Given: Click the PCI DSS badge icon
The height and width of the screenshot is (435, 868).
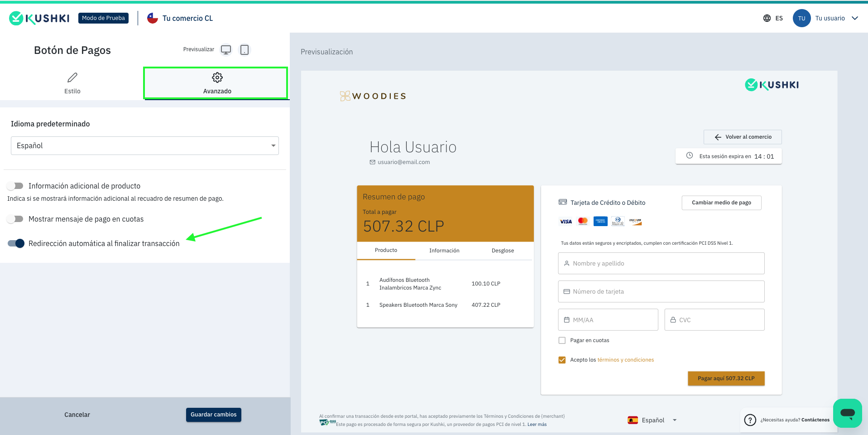Looking at the screenshot, I should click(327, 422).
